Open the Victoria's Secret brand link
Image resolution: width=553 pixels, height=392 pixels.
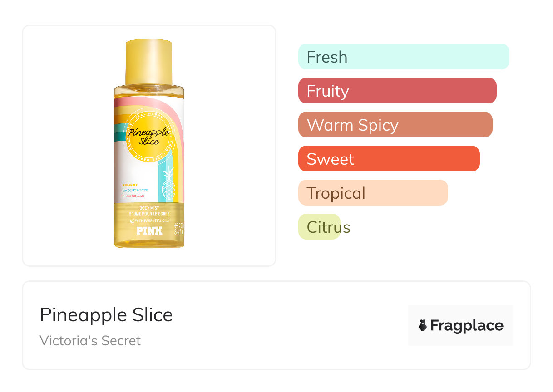coord(90,341)
